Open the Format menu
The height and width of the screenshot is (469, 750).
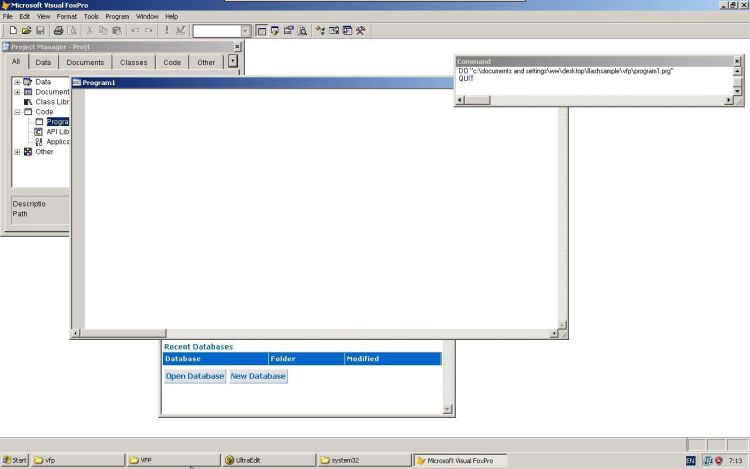click(x=66, y=16)
